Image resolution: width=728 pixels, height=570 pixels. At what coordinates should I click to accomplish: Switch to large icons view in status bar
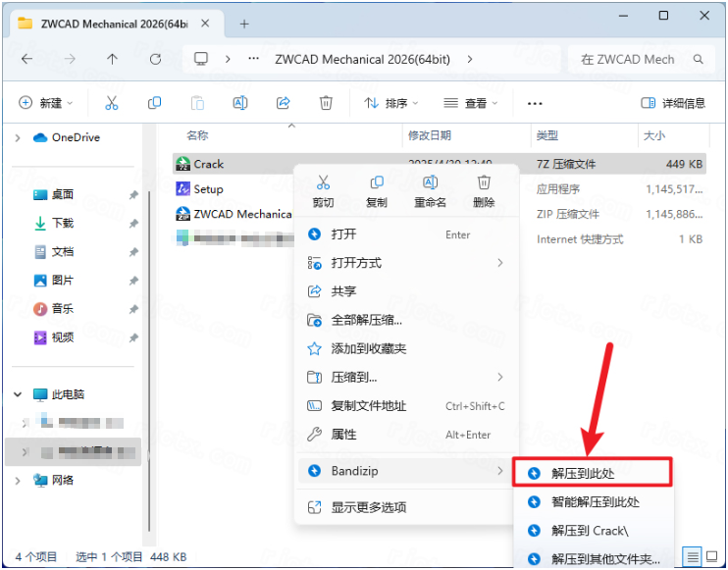713,557
